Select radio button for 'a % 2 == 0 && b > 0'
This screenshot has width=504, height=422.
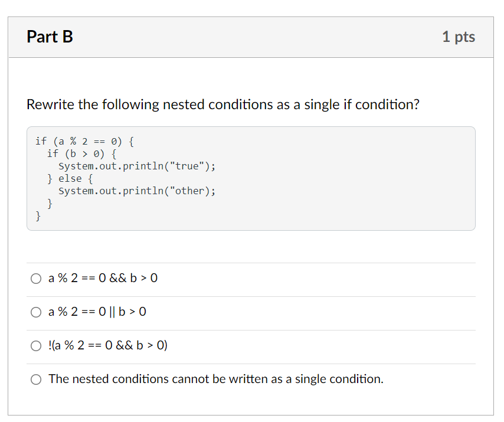coord(36,279)
